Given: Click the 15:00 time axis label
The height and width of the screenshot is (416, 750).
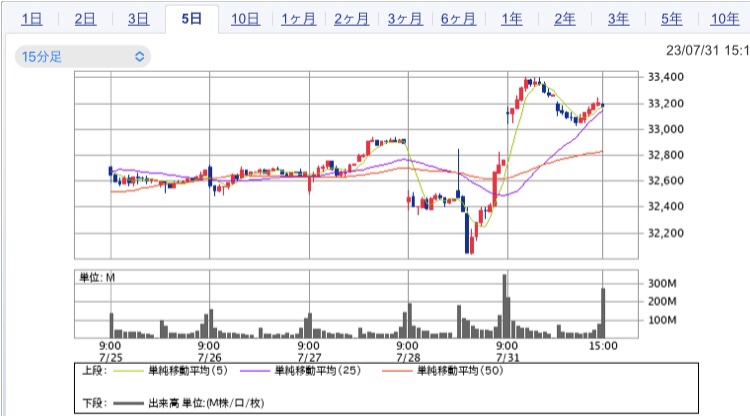Looking at the screenshot, I should [603, 346].
